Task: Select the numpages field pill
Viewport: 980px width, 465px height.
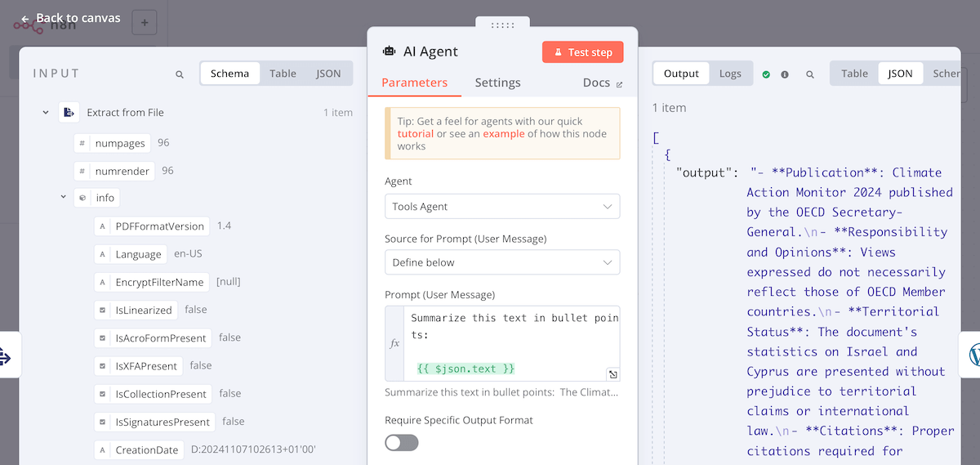Action: pyautogui.click(x=112, y=143)
